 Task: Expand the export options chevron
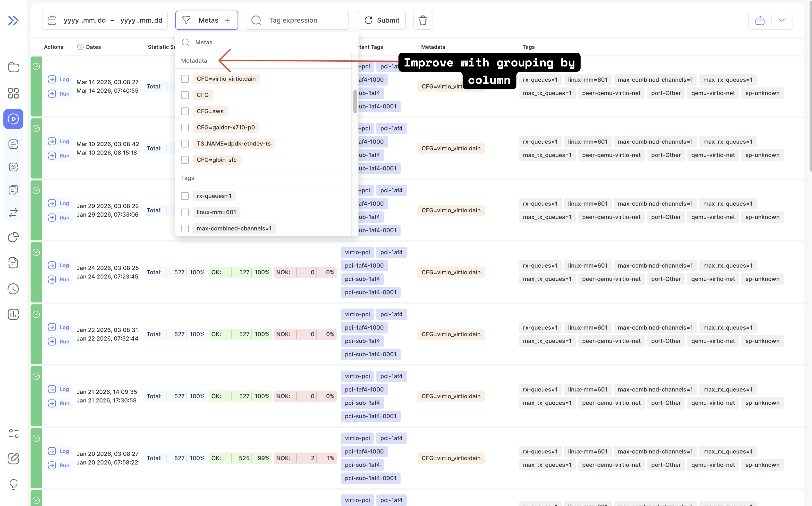(782, 20)
